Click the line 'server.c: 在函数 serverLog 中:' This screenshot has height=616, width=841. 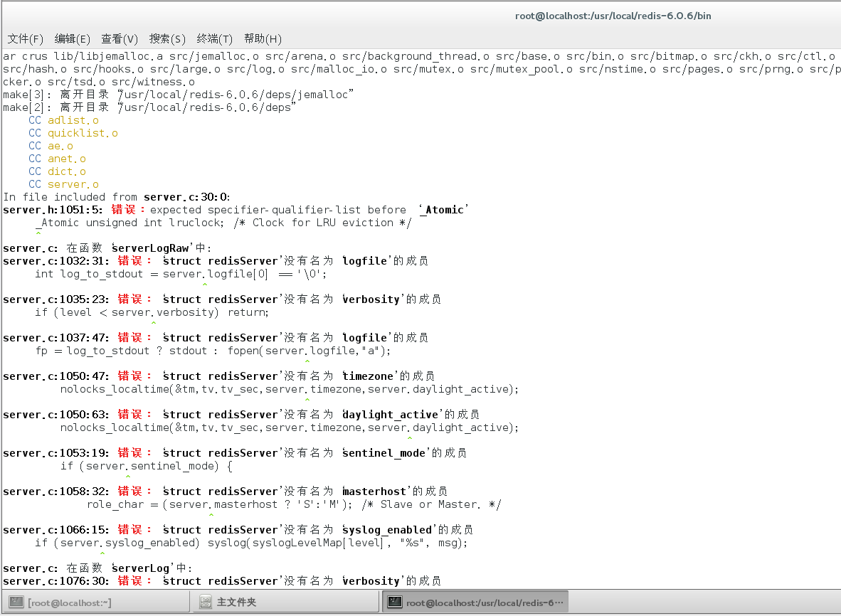click(x=97, y=568)
